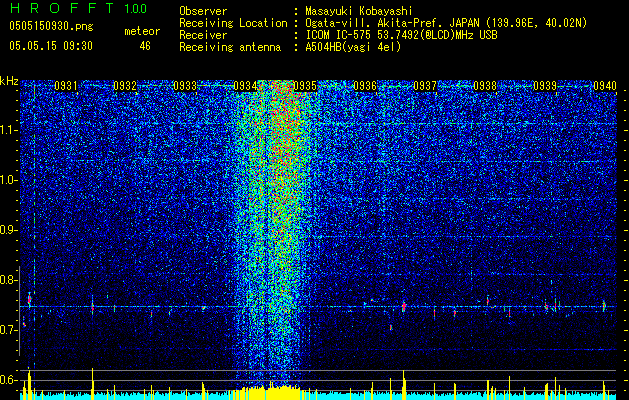
Task: Click the 0933 time marker
Action: 185,86
